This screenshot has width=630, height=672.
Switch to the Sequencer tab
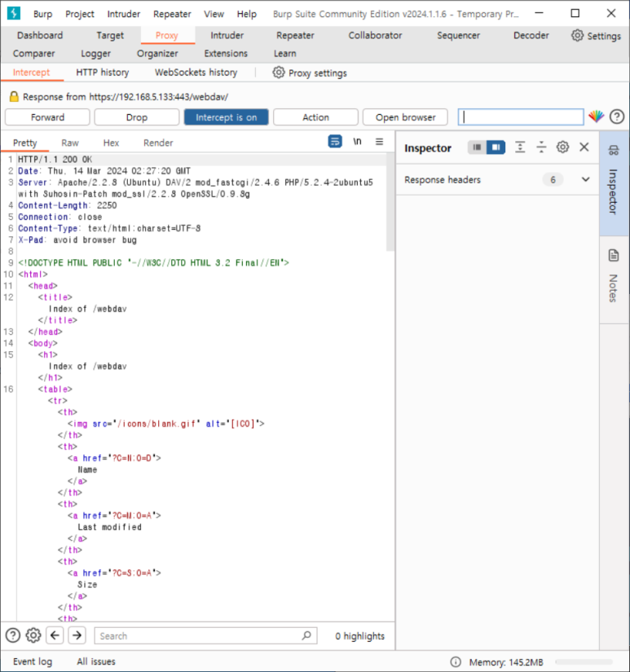[x=458, y=35]
